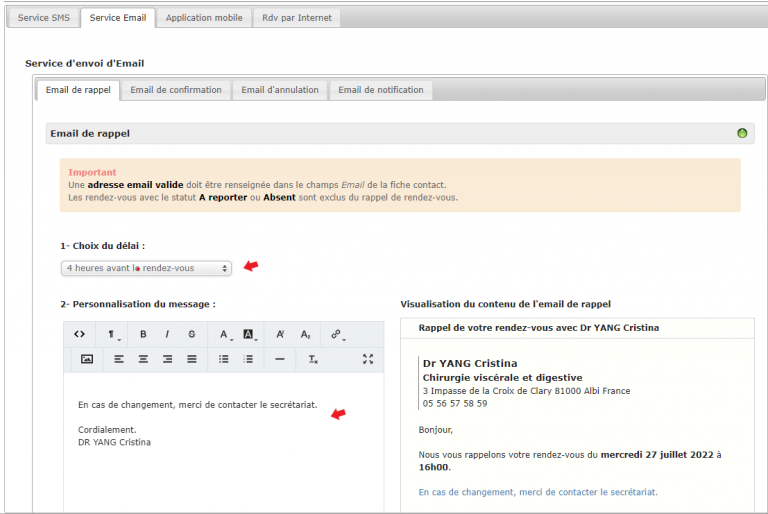Insert a numbered list
The image size is (768, 514).
pyautogui.click(x=248, y=359)
